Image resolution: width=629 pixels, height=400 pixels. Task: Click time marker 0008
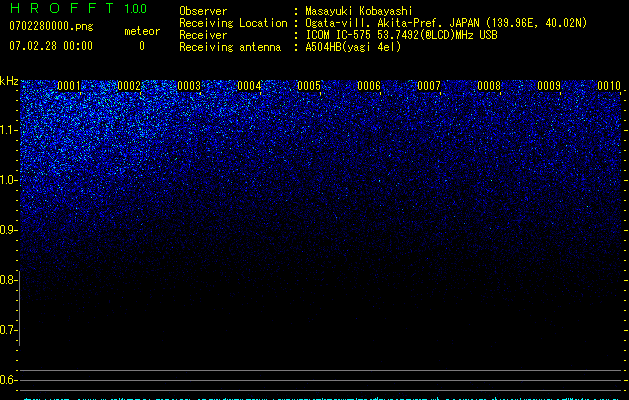(x=489, y=86)
